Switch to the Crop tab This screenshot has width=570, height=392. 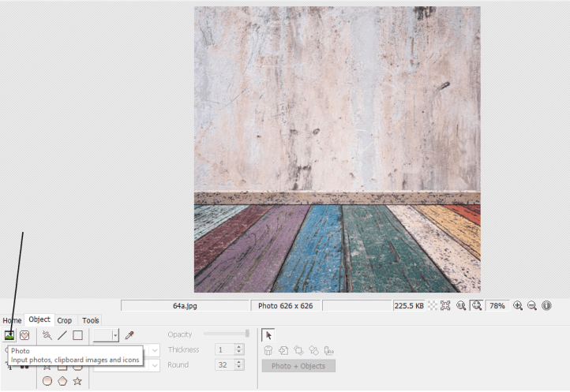coord(64,320)
